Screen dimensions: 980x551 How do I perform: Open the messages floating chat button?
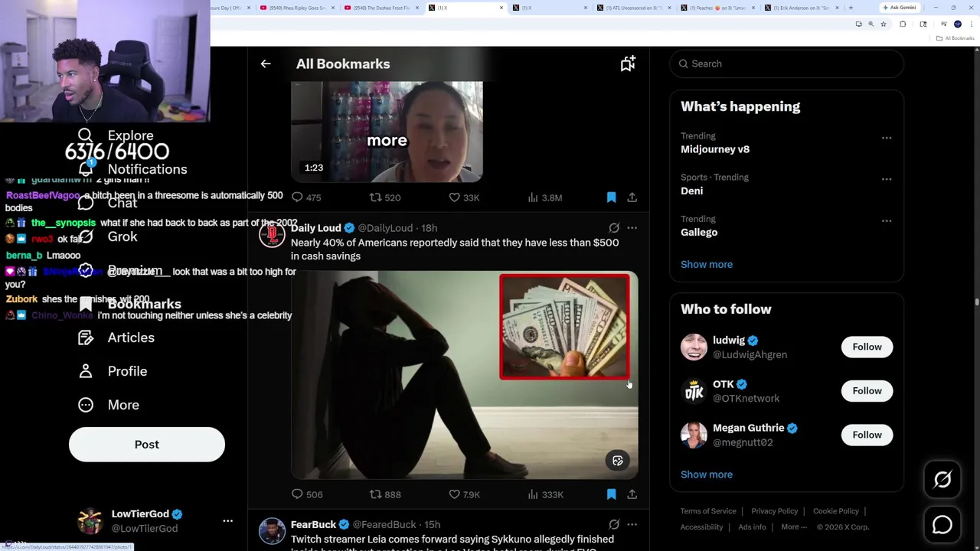click(942, 525)
